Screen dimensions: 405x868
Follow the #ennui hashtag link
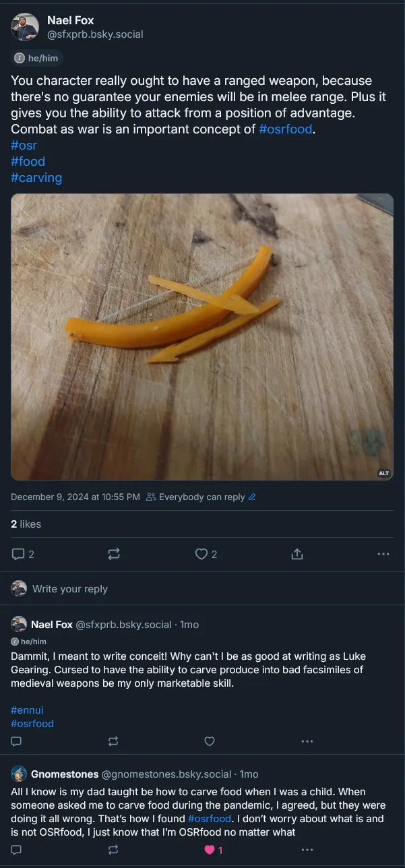click(x=27, y=710)
